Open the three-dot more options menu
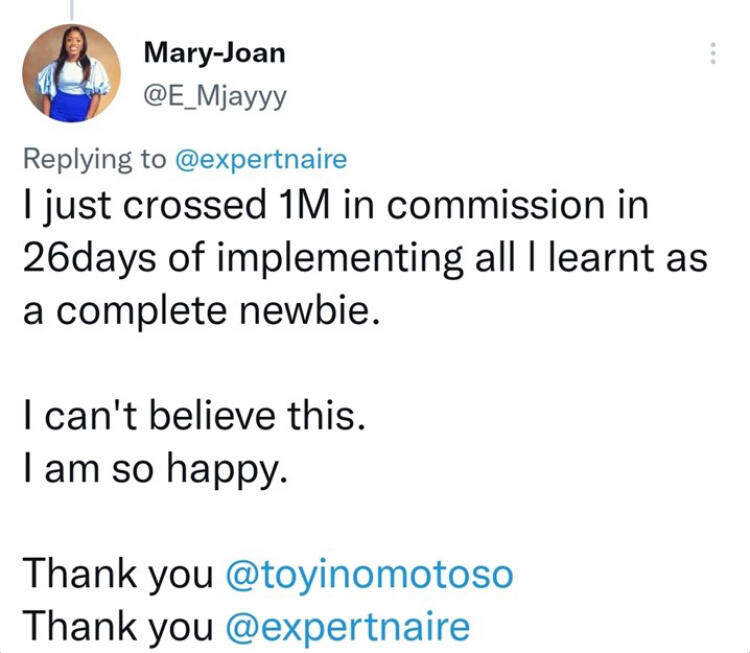The image size is (750, 653). [x=713, y=53]
